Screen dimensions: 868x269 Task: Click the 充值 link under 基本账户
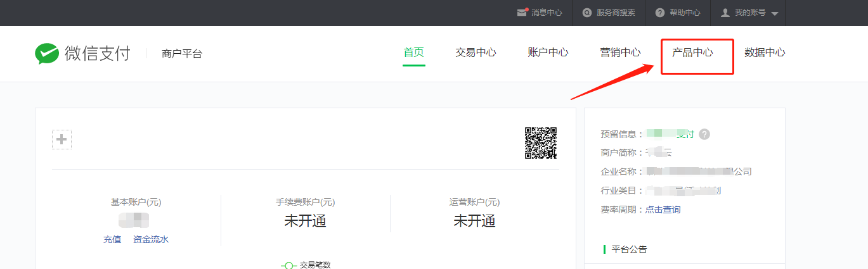pos(112,239)
